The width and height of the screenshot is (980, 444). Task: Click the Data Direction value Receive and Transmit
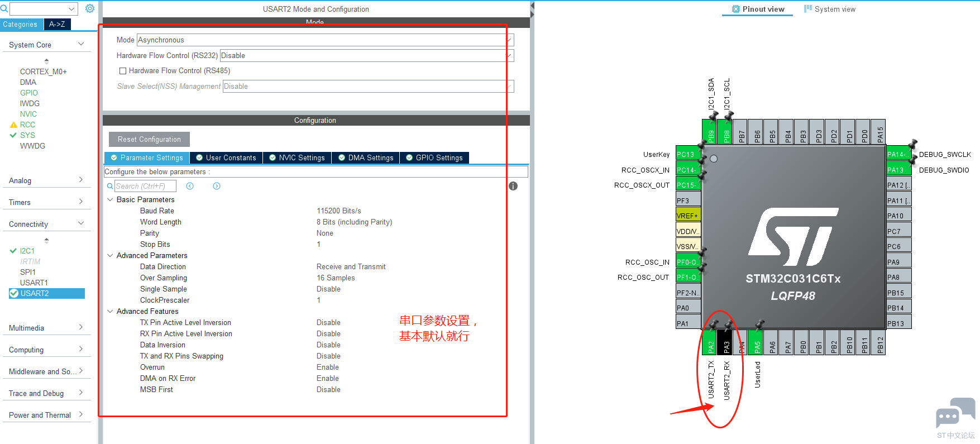click(x=351, y=266)
